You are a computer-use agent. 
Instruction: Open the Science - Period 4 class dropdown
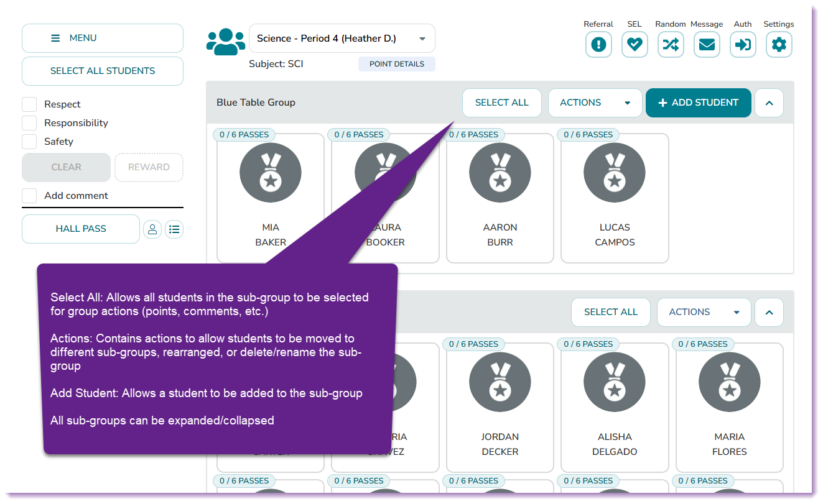tap(342, 39)
